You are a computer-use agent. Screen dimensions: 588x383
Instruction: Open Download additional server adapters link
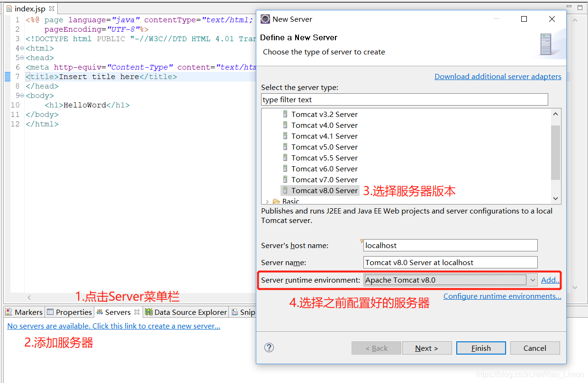point(498,76)
